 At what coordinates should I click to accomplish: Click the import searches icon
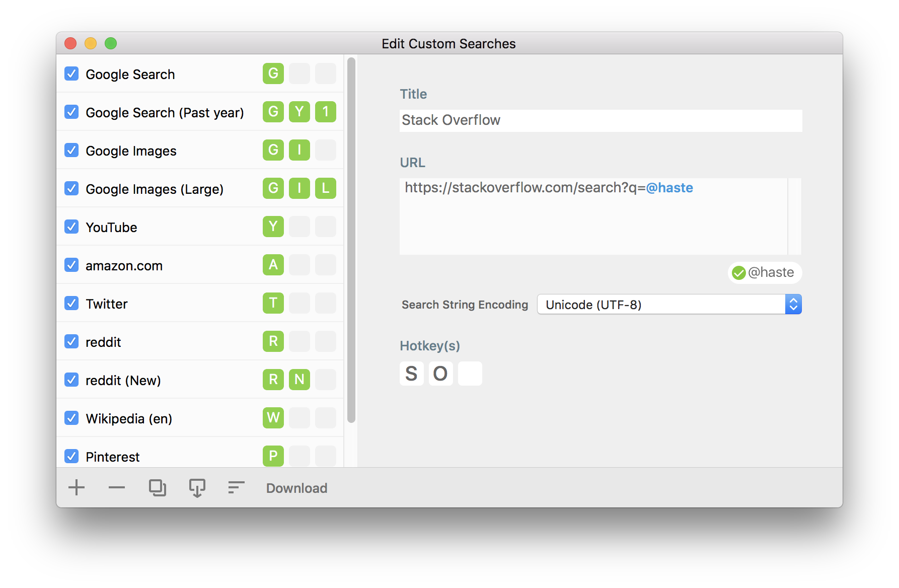197,488
